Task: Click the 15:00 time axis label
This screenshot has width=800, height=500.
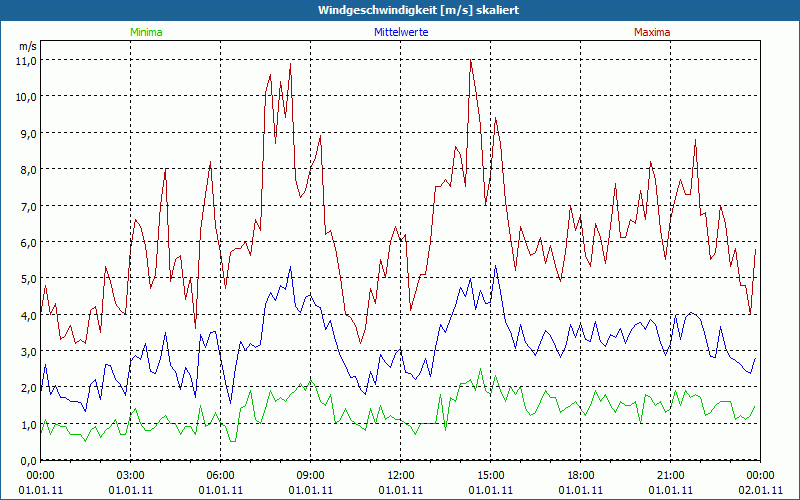Action: click(x=490, y=476)
